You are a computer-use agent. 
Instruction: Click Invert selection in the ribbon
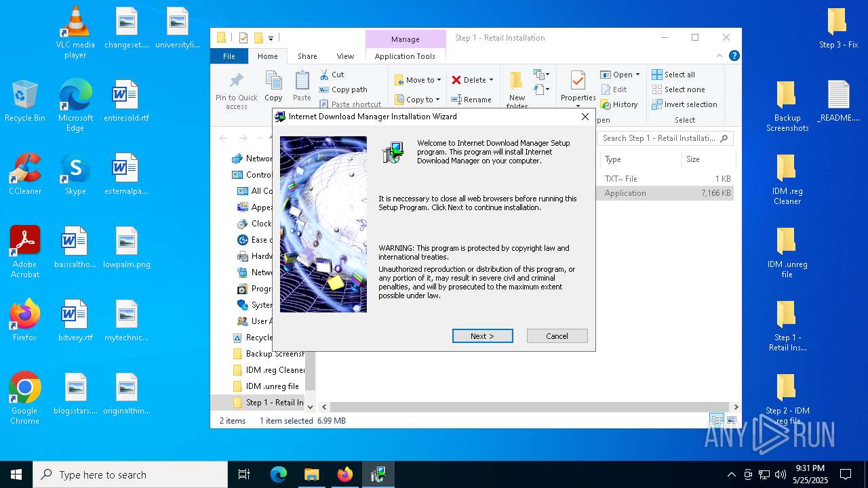pos(684,104)
